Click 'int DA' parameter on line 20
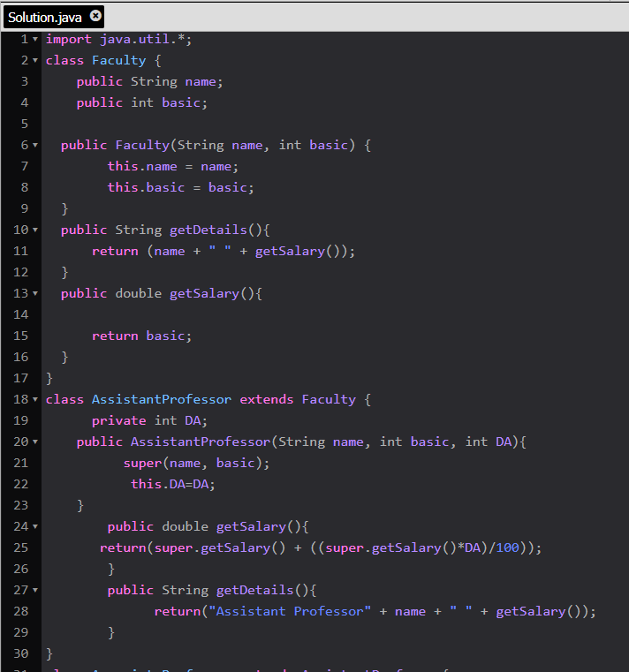 click(489, 442)
